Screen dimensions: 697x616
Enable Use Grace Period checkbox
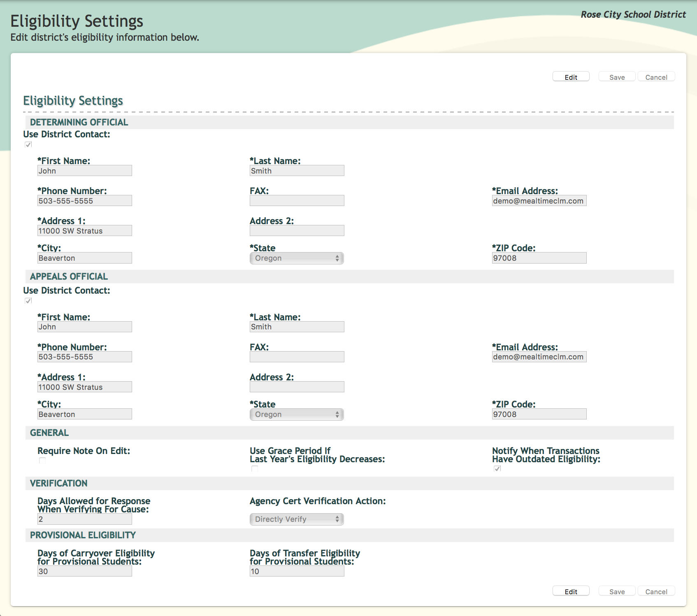(x=255, y=469)
